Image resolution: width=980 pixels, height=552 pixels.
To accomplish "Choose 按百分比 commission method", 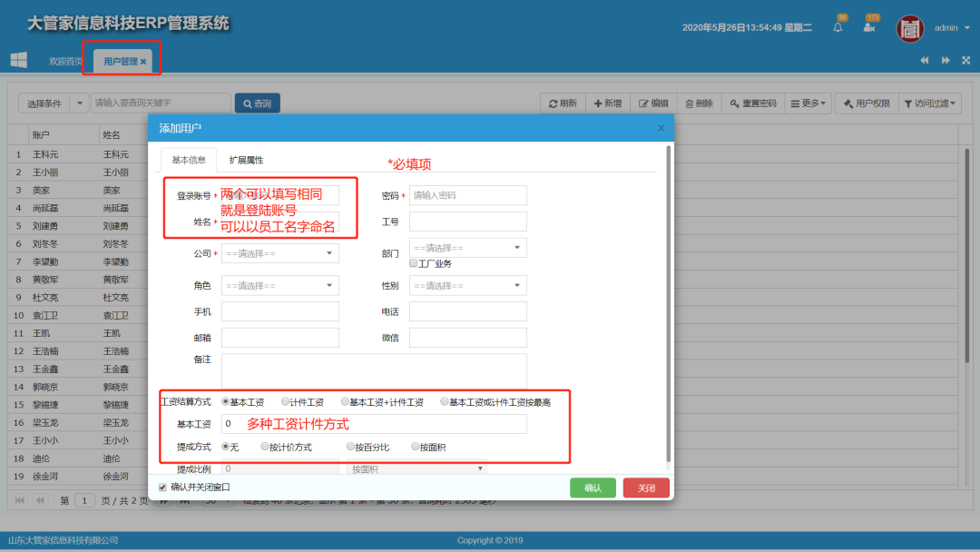I will click(x=350, y=447).
